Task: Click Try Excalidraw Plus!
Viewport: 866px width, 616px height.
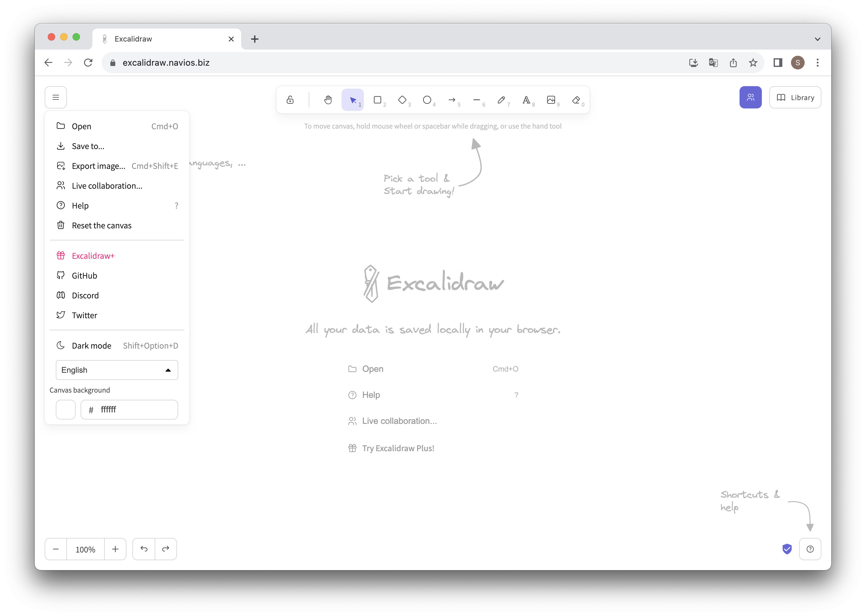Action: point(433,448)
